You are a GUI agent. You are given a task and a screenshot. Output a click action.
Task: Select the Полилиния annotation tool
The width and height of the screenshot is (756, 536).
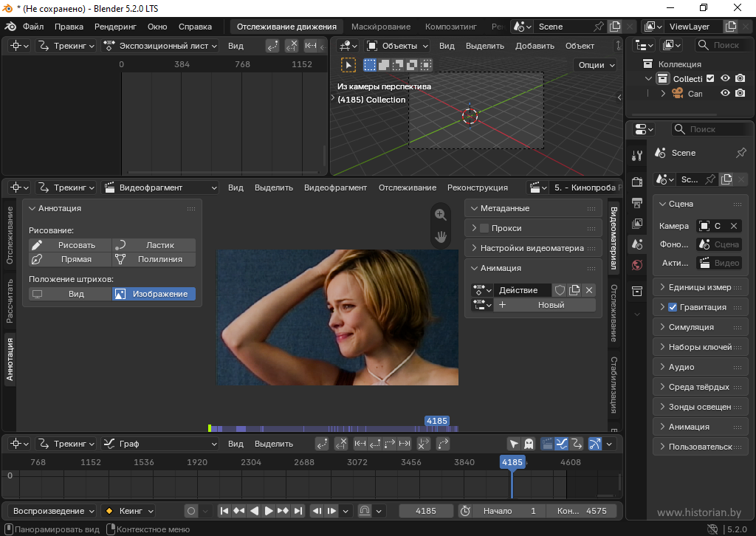(154, 259)
